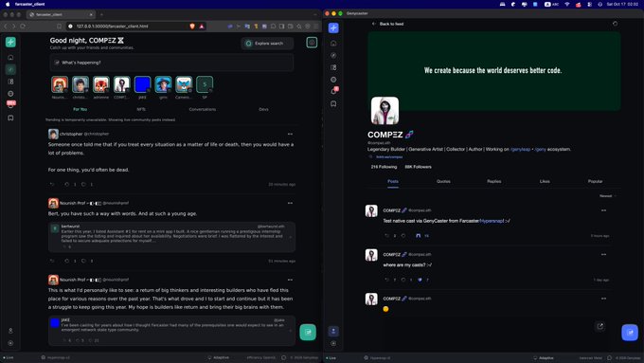Like christopher's post with the heart icon
The image size is (644, 363).
tap(83, 184)
